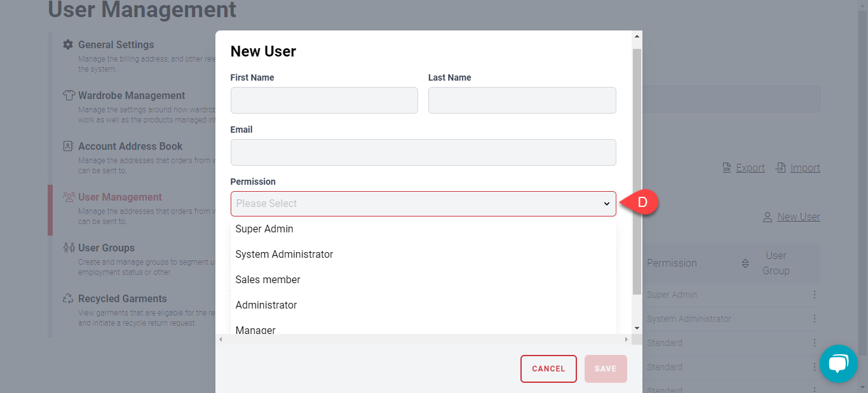Click the New User link
This screenshot has width=868, height=393.
(x=798, y=217)
